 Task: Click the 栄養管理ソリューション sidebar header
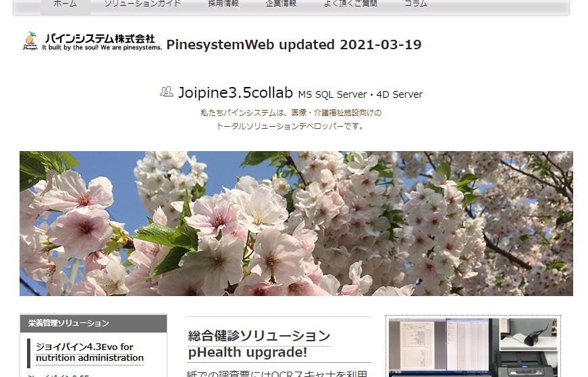tap(93, 324)
